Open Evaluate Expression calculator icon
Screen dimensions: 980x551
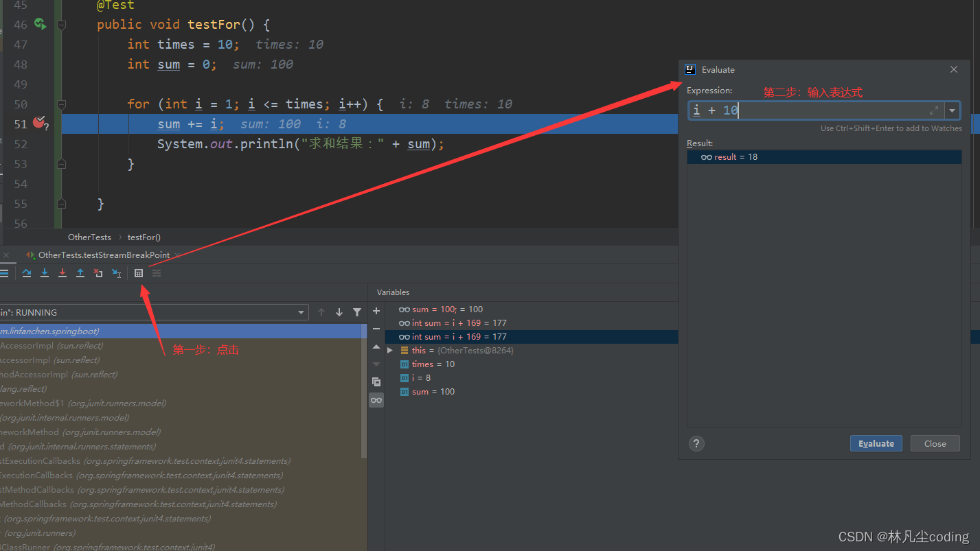(139, 273)
